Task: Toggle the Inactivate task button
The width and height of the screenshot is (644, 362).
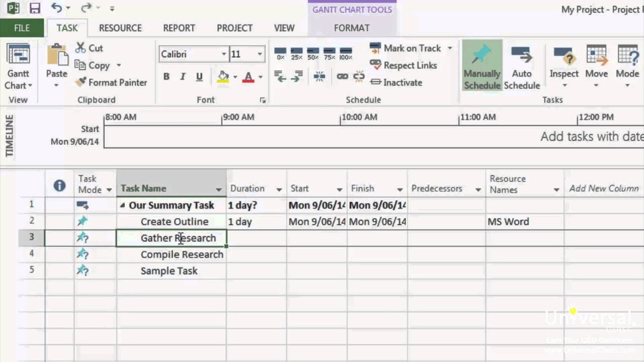Action: pos(396,82)
